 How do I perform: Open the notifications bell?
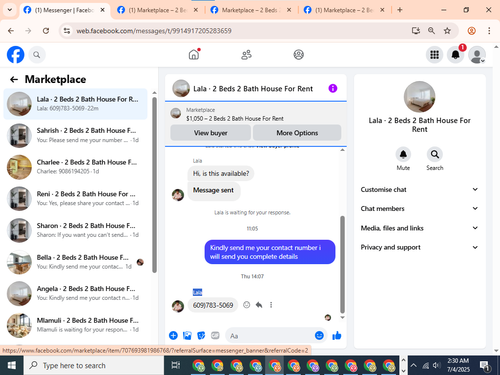coord(455,55)
